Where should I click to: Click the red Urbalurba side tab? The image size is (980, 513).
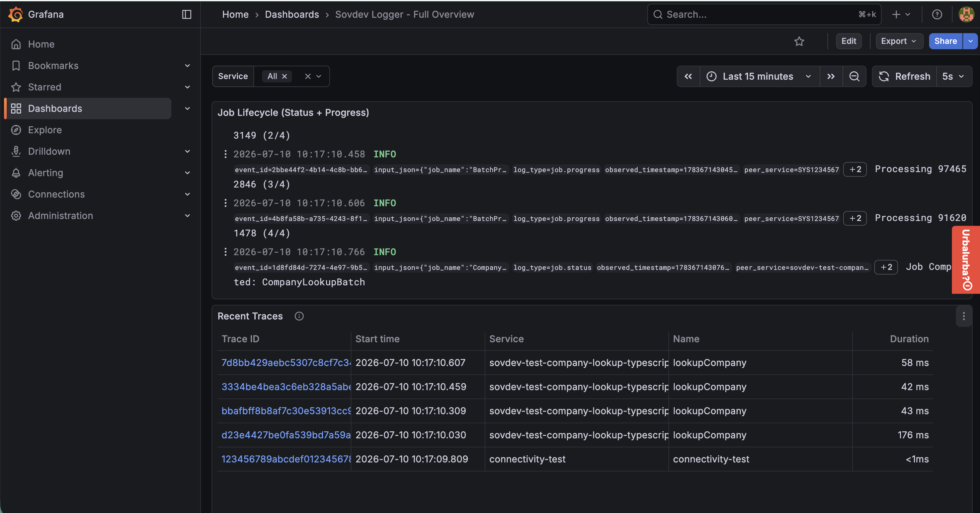[x=966, y=260]
